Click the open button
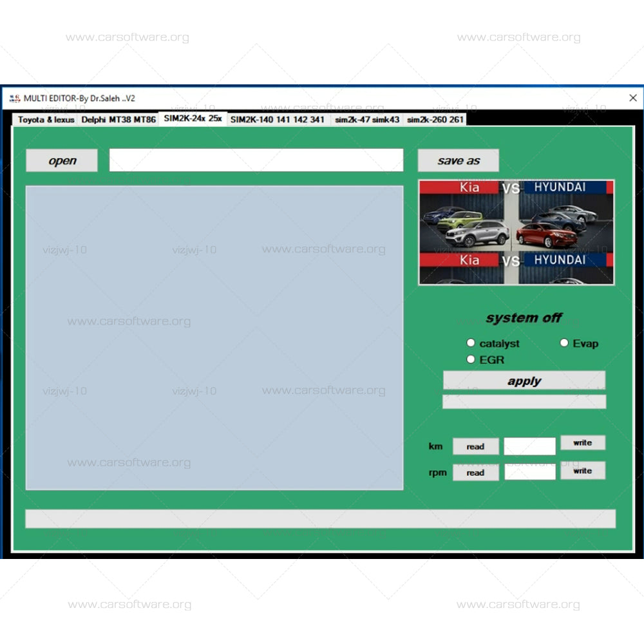This screenshot has height=644, width=644. (x=62, y=160)
